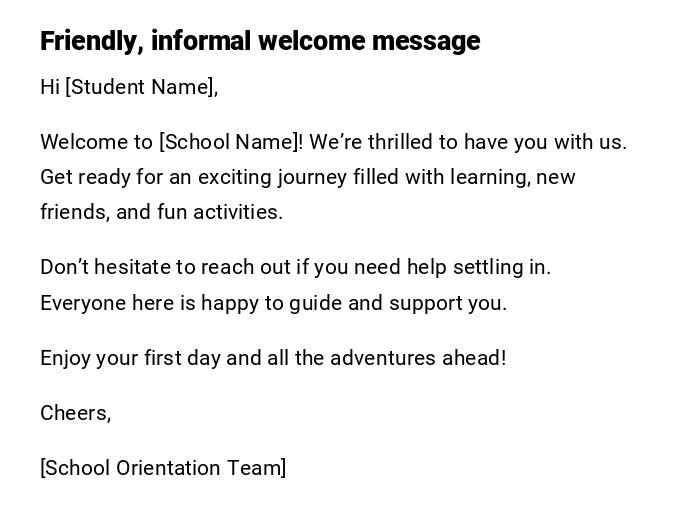Click the word "Cheers" in the closing
The width and height of the screenshot is (700, 530).
pyautogui.click(x=73, y=413)
